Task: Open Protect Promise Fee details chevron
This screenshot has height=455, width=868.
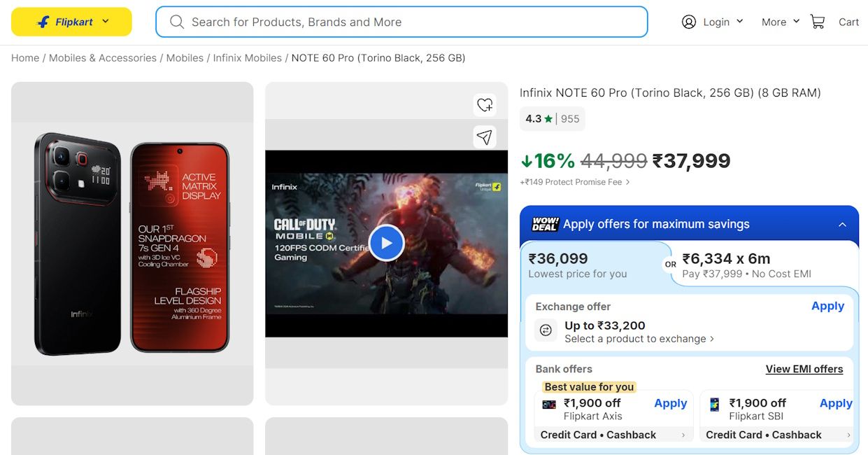Action: (x=627, y=182)
